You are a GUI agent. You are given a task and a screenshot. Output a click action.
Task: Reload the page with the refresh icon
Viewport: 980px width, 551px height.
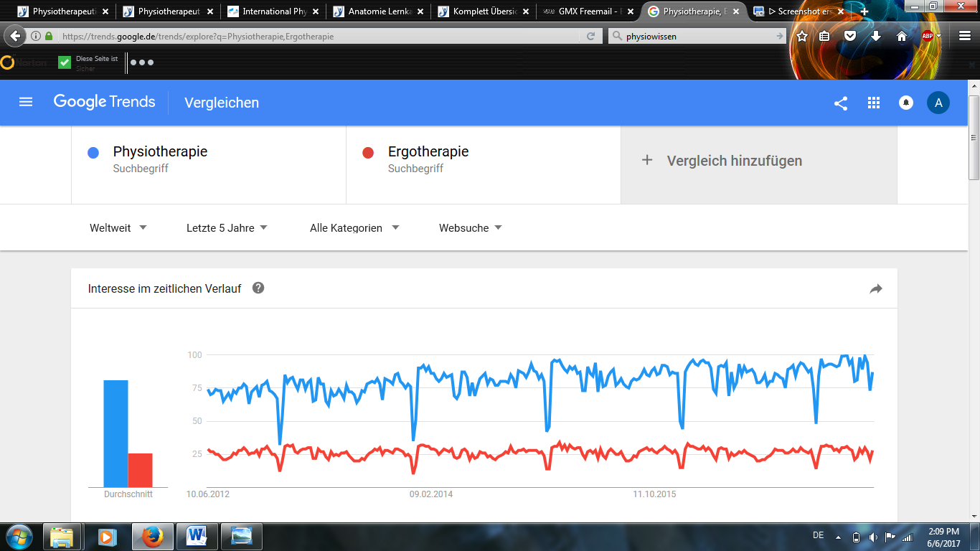click(591, 36)
